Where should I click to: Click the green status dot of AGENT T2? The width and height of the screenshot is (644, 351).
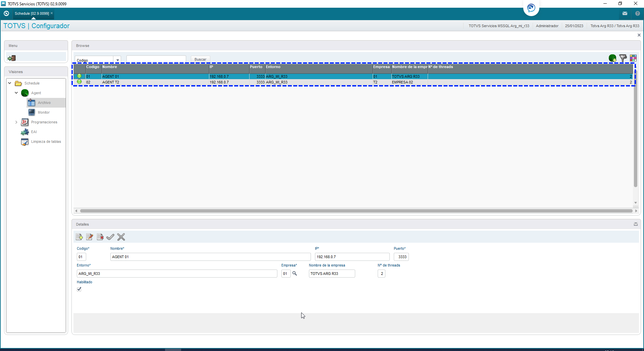pos(79,82)
